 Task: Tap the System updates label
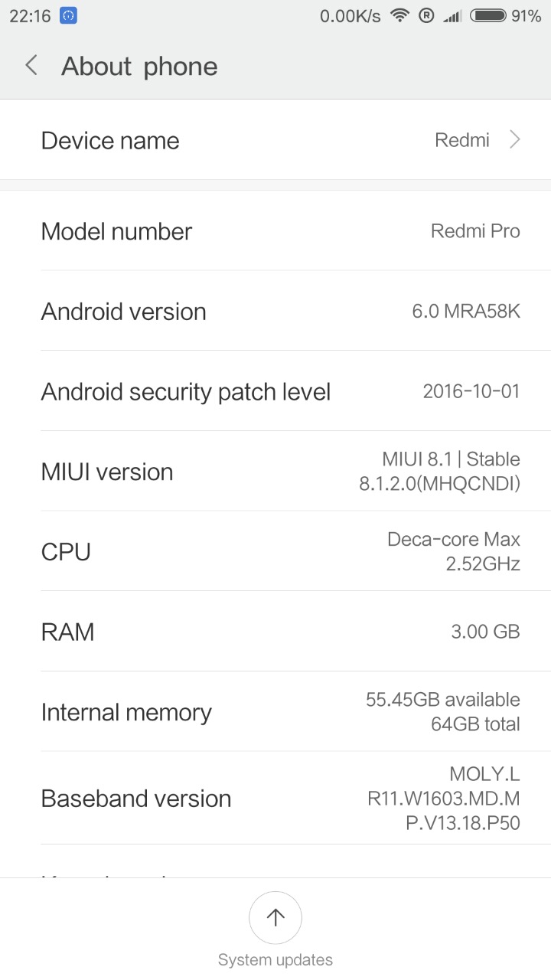pos(275,959)
